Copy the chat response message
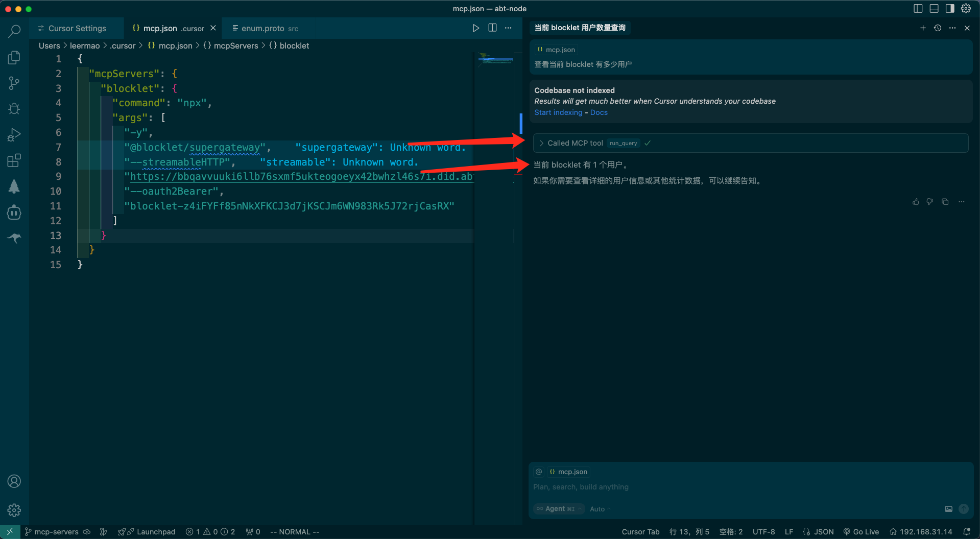980x539 pixels. 945,202
